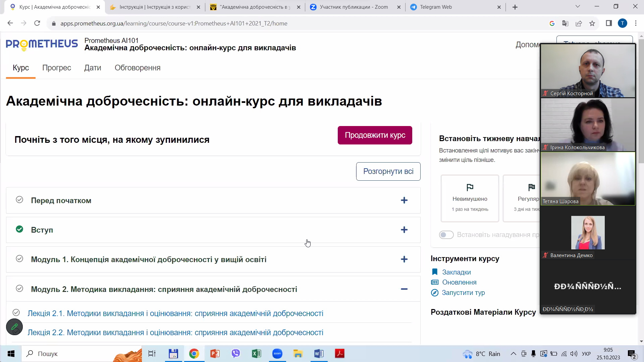Launch Viber from the taskbar
Screen dimensions: 644x362
tap(236, 354)
